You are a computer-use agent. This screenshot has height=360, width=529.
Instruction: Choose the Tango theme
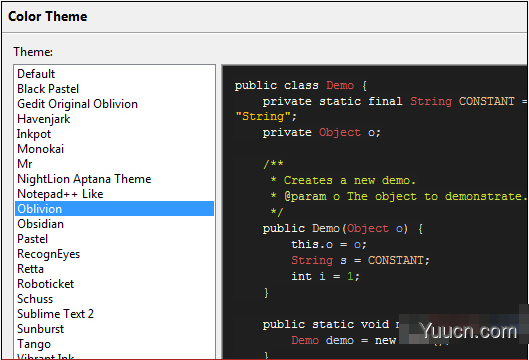click(114, 344)
